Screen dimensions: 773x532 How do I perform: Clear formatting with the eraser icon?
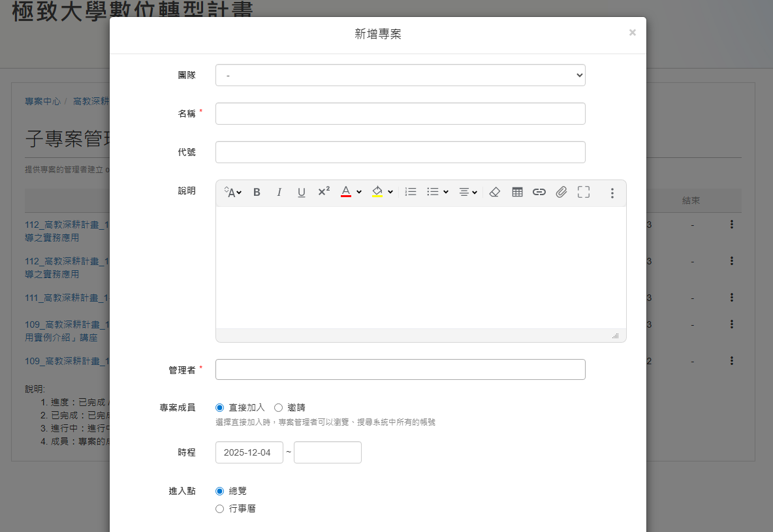pyautogui.click(x=494, y=192)
